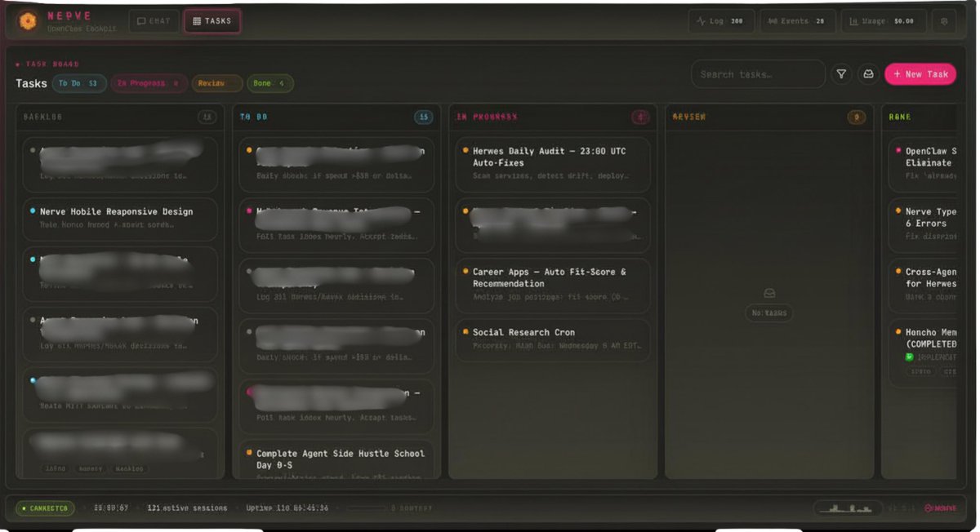The width and height of the screenshot is (980, 532).
Task: Click the Nerve hexagon logo icon
Action: click(28, 21)
